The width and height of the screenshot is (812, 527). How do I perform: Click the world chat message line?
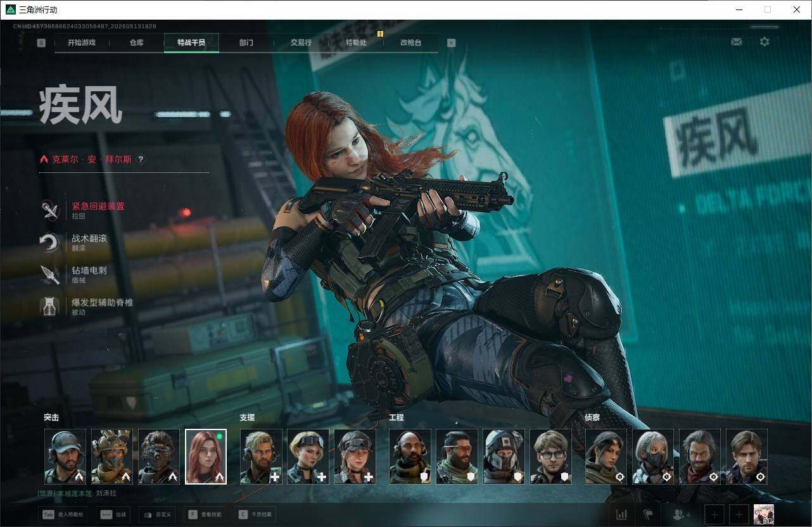tap(77, 493)
